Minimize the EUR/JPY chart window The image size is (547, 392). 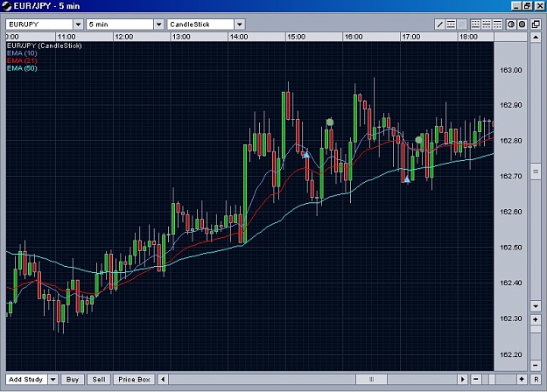pos(516,6)
